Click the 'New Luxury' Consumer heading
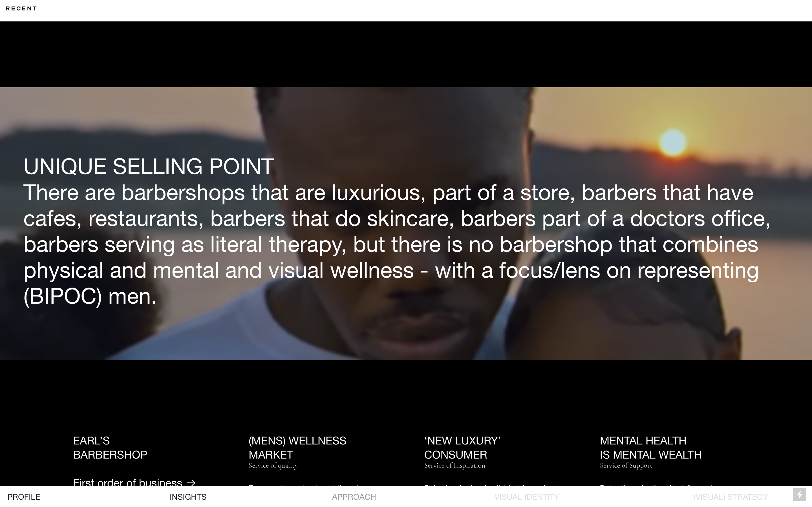Screen dimensions: 812x507 click(462, 447)
